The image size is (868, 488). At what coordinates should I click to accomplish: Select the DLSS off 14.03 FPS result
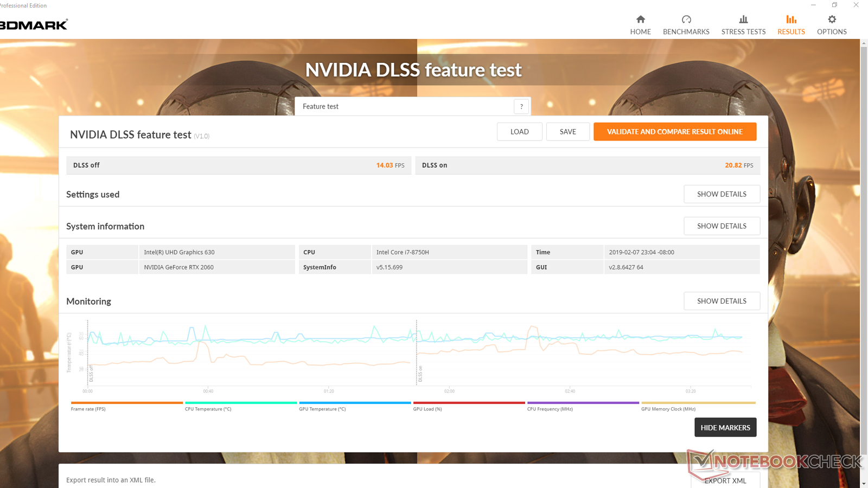click(239, 165)
